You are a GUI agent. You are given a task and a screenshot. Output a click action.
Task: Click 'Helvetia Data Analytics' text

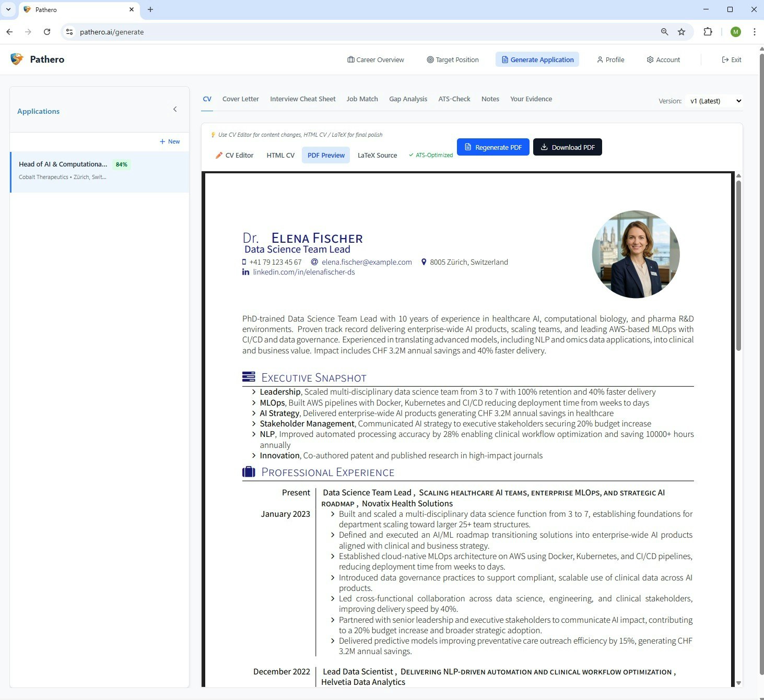click(x=363, y=682)
